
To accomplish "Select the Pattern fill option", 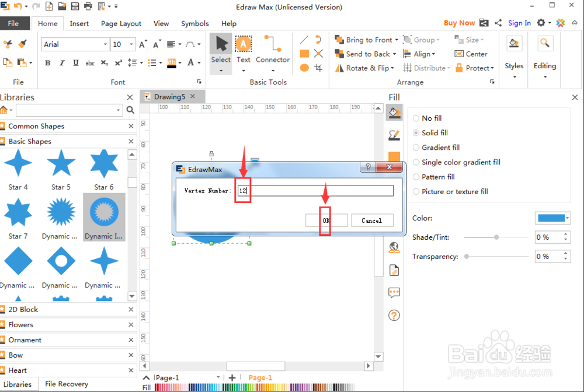I will click(433, 177).
